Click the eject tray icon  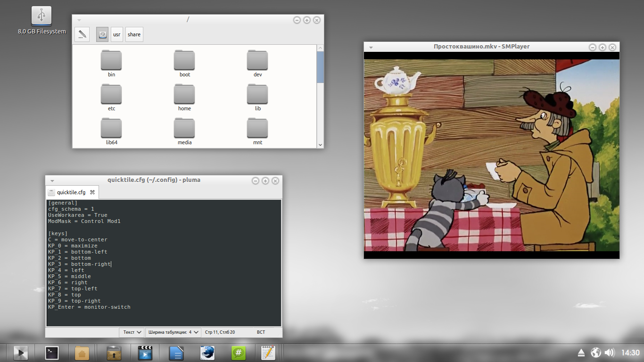tap(581, 353)
